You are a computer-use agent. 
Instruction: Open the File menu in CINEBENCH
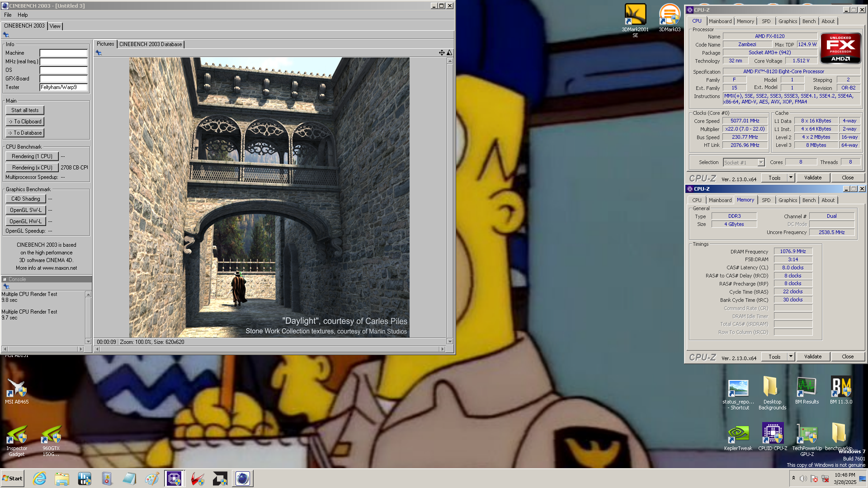(x=8, y=15)
